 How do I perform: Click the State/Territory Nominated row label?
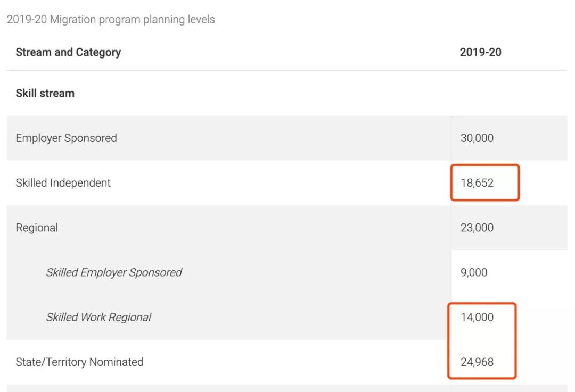(79, 362)
